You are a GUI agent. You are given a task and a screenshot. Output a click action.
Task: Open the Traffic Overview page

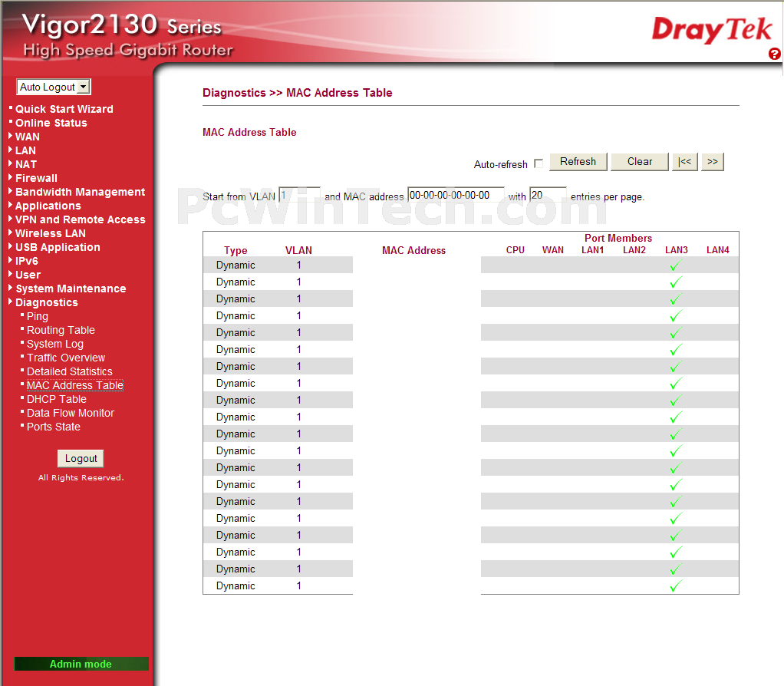click(66, 358)
